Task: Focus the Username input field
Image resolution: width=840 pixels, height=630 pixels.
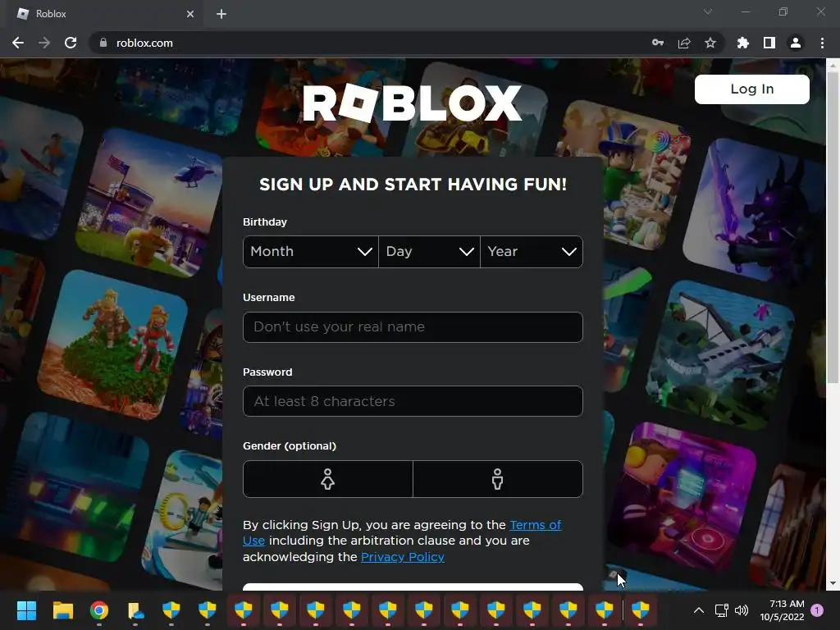Action: (413, 326)
